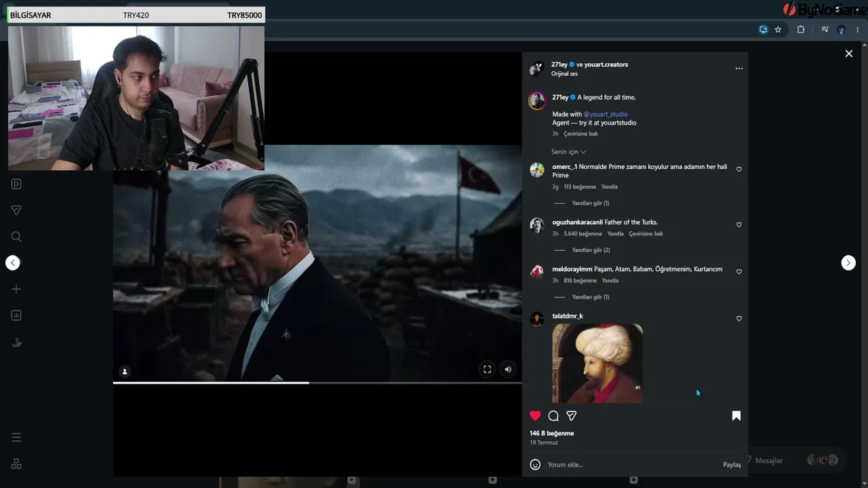Follow the @youart_studio mention link
The height and width of the screenshot is (488, 868).
point(606,115)
